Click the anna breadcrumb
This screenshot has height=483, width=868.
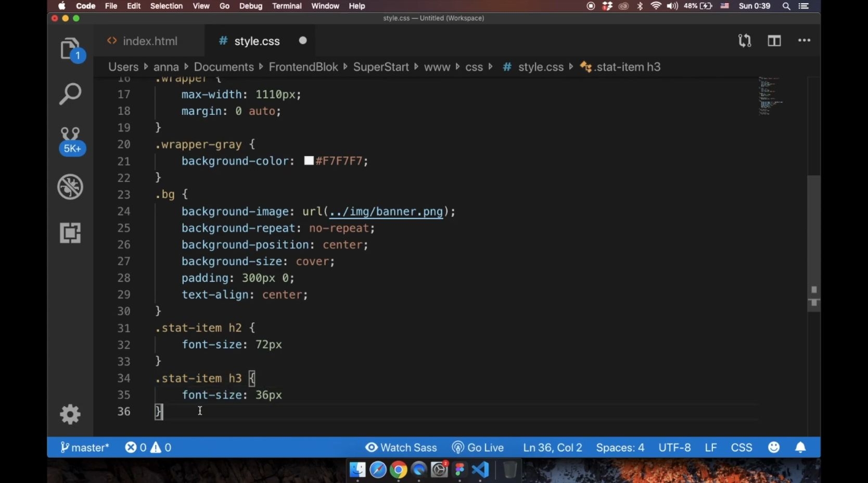pyautogui.click(x=166, y=67)
